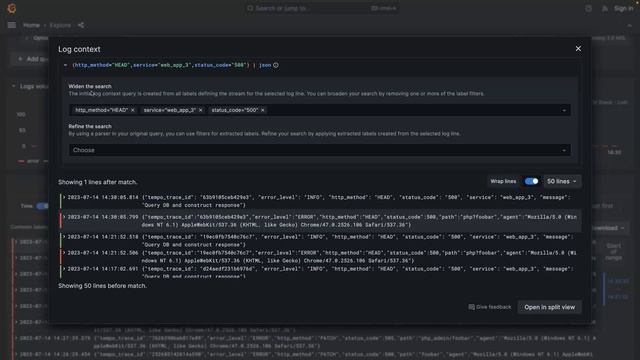Viewport: 640px width, 360px height.
Task: Open the 50 lines dropdown
Action: point(562,181)
